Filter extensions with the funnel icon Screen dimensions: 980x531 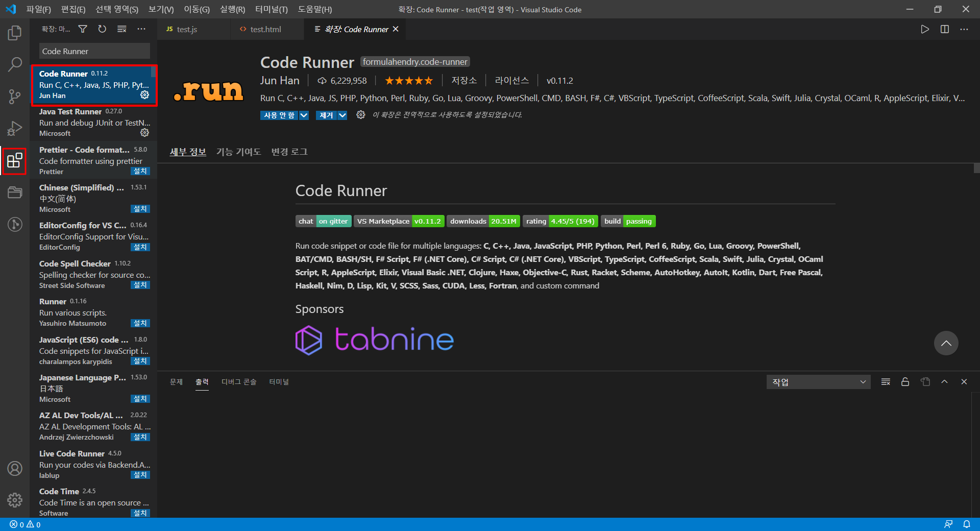[x=83, y=29]
